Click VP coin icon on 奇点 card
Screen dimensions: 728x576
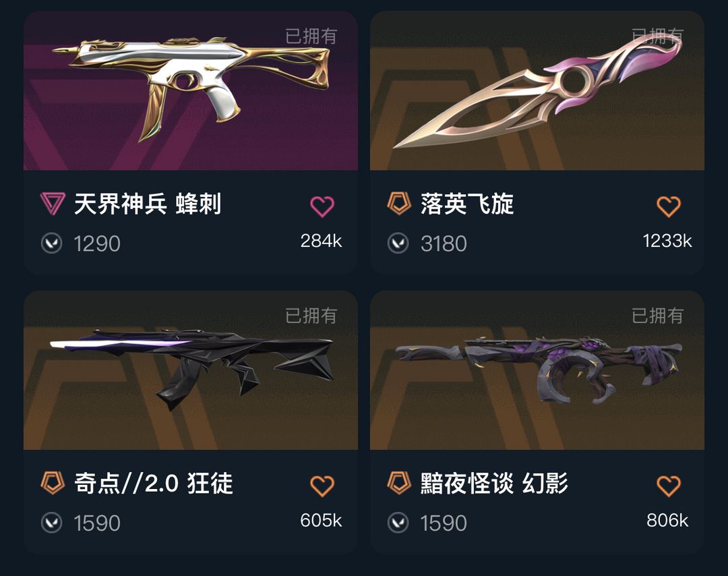point(51,523)
